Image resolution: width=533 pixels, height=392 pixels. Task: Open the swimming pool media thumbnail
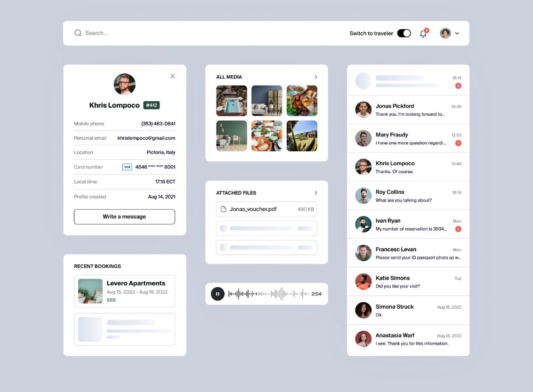click(232, 101)
